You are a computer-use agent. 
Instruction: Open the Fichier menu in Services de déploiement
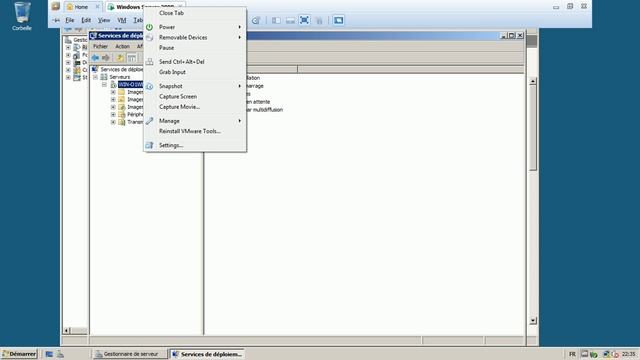100,47
